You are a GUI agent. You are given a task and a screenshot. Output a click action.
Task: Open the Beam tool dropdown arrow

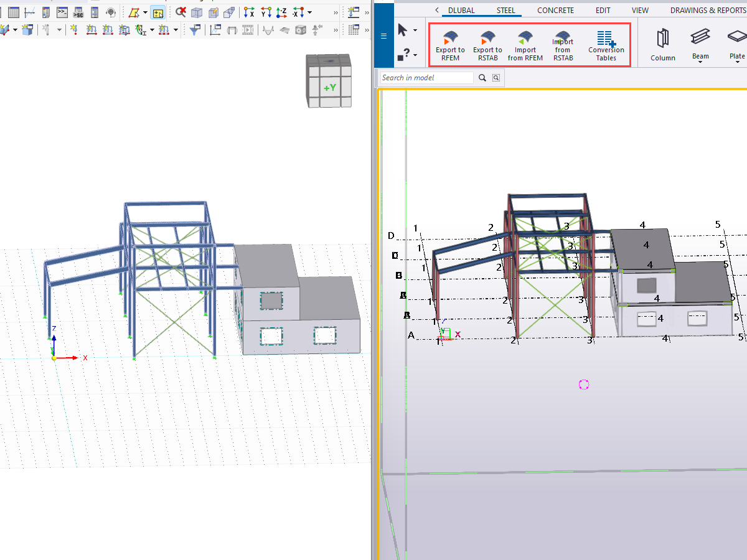700,62
